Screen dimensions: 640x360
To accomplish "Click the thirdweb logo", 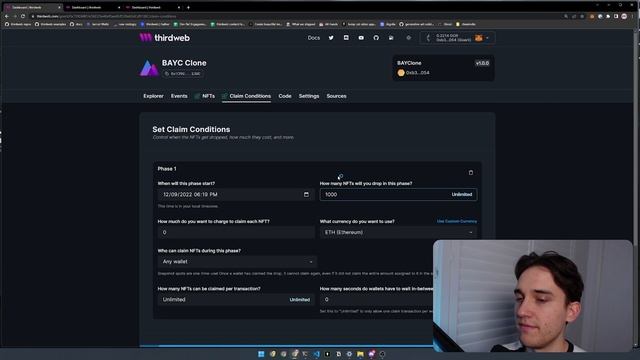I will tap(164, 38).
